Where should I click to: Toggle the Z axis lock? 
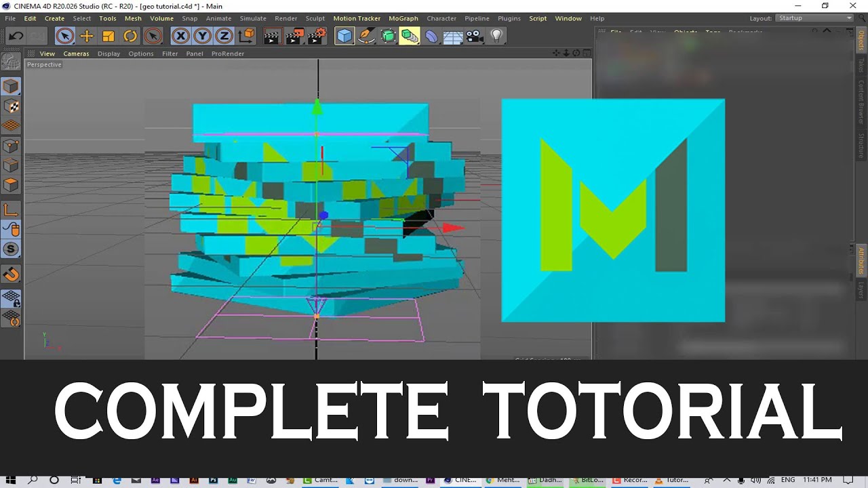(224, 36)
